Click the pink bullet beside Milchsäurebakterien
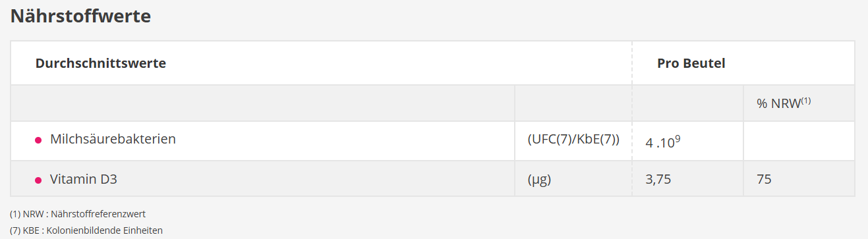Image resolution: width=868 pixels, height=239 pixels. pyautogui.click(x=38, y=140)
